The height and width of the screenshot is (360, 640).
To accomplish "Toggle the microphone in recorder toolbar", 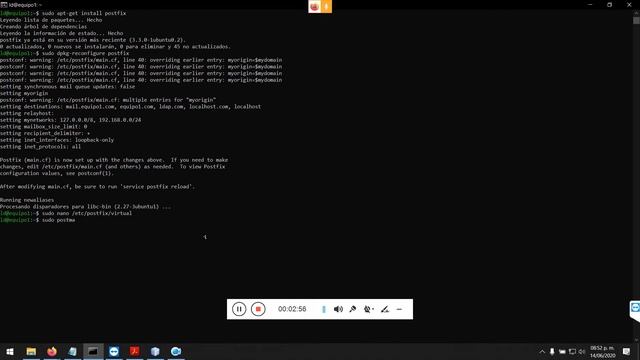I will [x=353, y=309].
